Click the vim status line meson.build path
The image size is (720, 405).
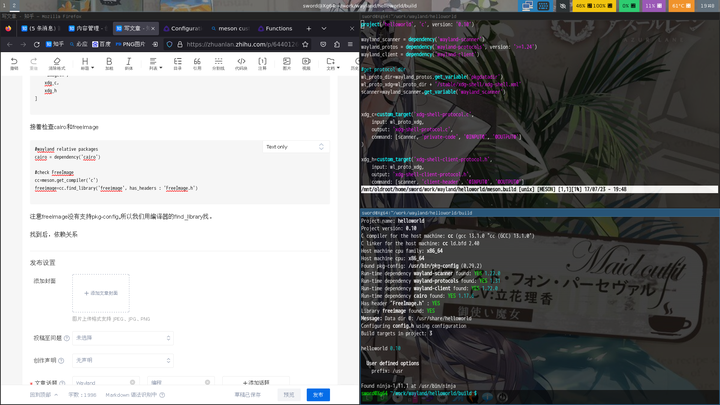pos(439,189)
